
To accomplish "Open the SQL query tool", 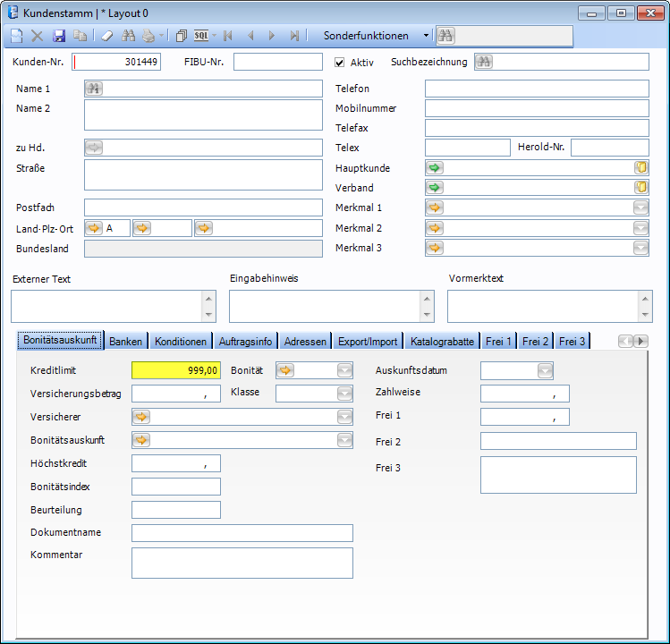I will pos(201,36).
